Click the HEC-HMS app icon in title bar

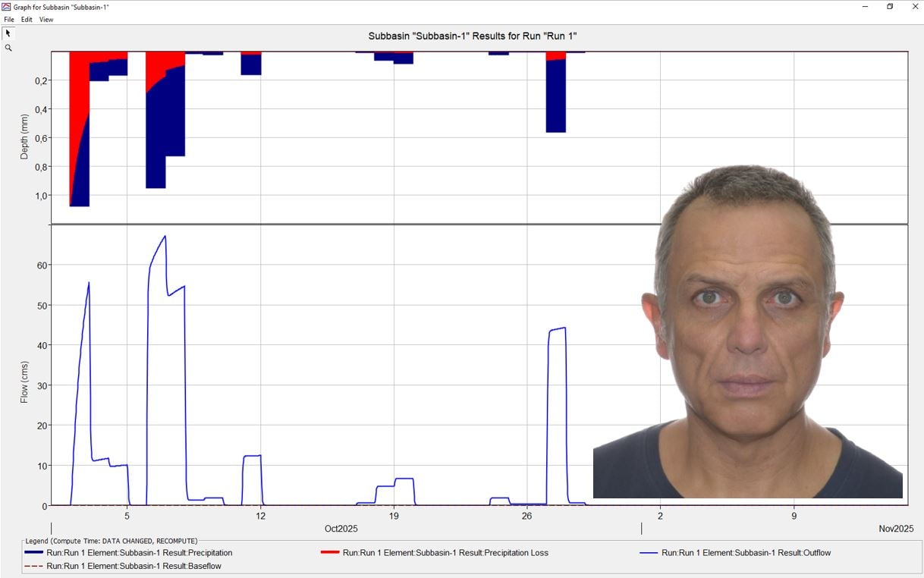7,7
